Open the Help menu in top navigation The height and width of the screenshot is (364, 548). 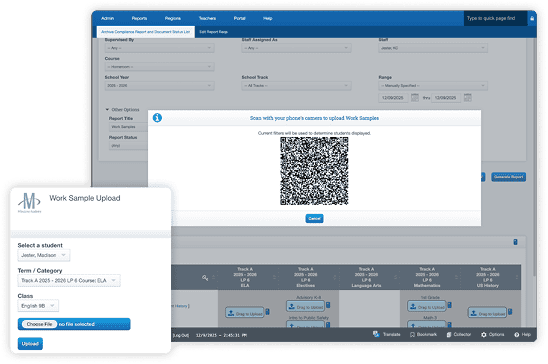pyautogui.click(x=267, y=18)
